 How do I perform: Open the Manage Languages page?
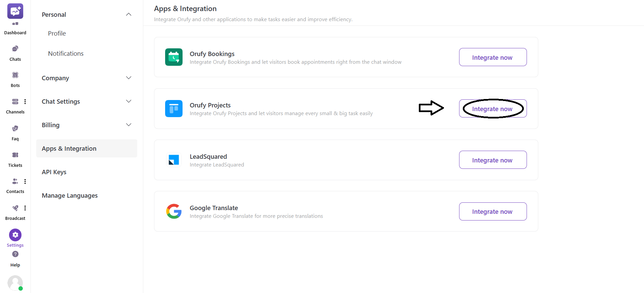point(69,195)
